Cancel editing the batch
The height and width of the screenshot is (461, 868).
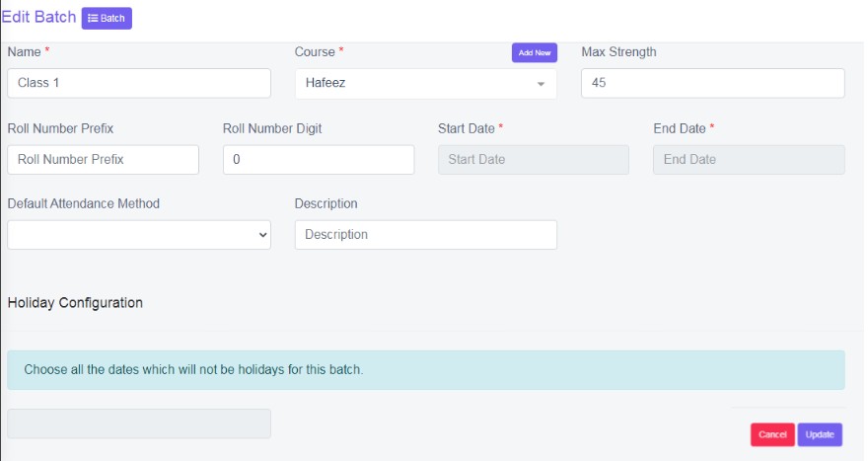pos(772,434)
